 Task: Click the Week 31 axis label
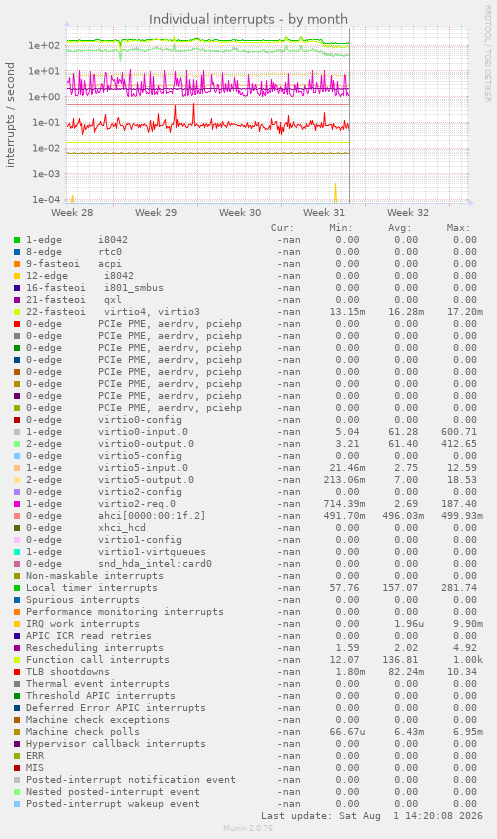pyautogui.click(x=324, y=212)
